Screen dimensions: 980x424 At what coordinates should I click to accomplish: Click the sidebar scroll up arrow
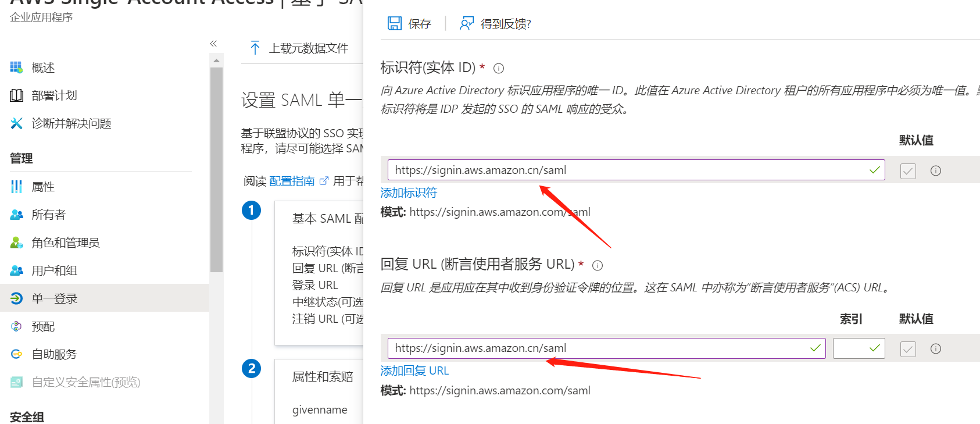point(216,60)
